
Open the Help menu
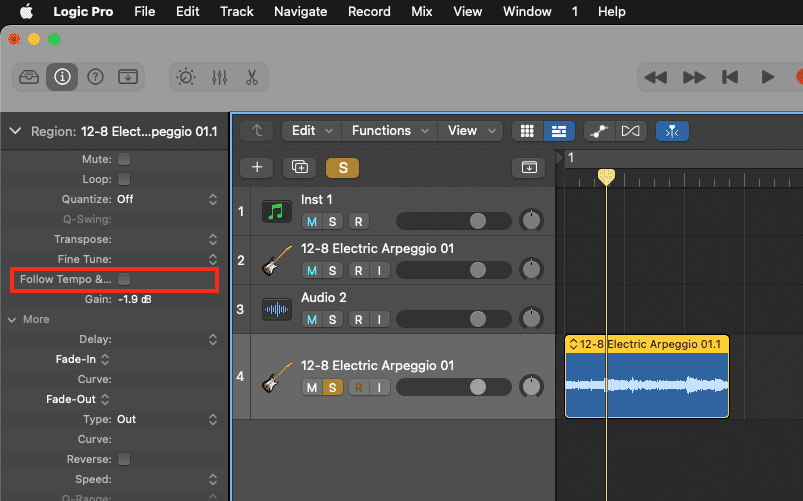pyautogui.click(x=612, y=11)
